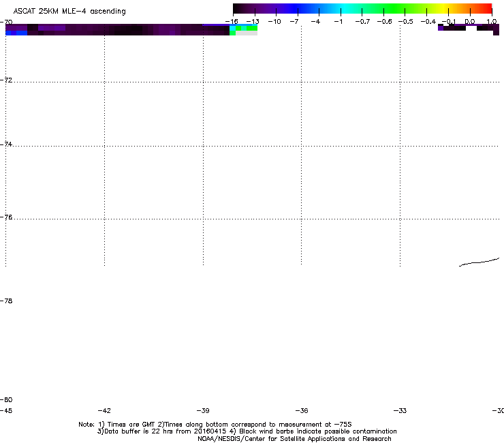
Task: Click the "-0.5" color bar label
Action: point(406,22)
